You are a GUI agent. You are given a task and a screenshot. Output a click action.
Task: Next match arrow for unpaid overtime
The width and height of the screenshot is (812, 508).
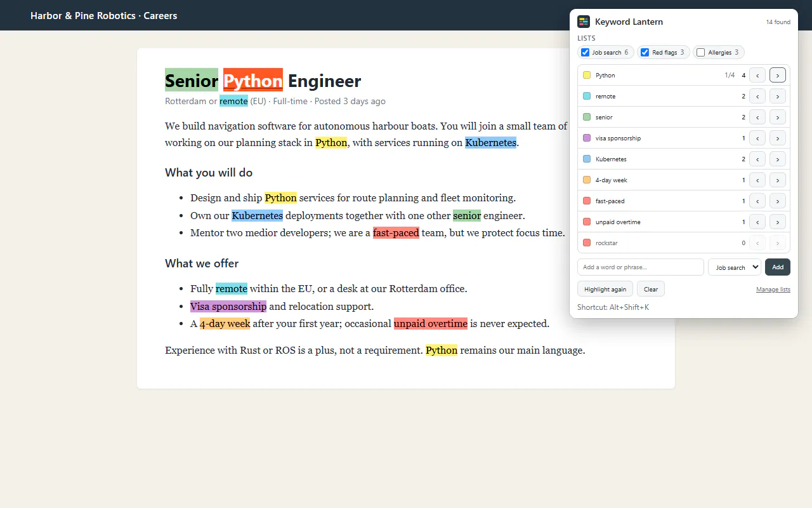778,222
